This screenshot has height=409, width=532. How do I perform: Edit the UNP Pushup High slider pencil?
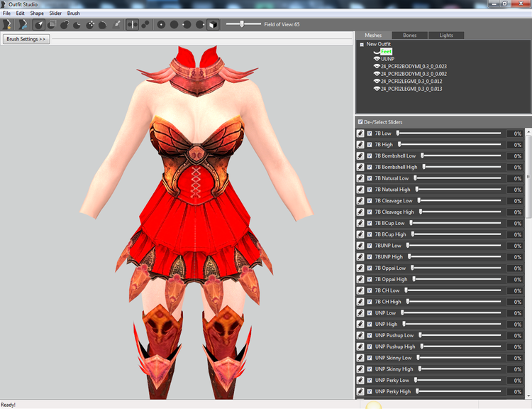pos(360,347)
